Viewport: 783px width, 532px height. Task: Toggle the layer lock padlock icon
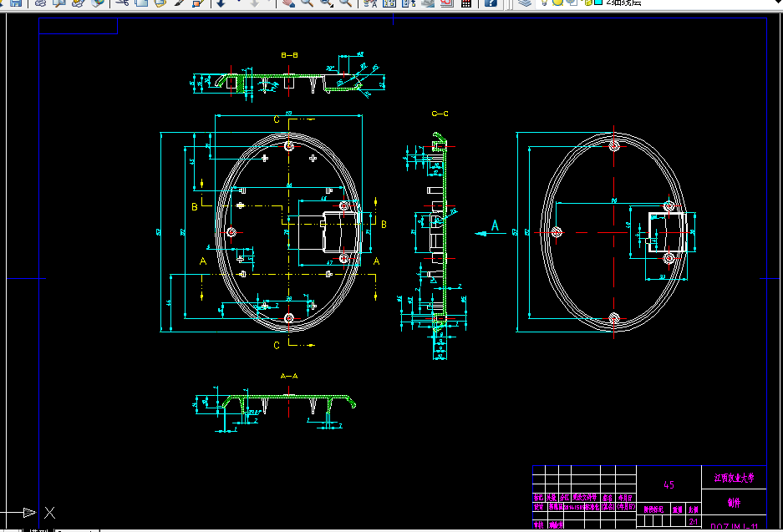(587, 3)
